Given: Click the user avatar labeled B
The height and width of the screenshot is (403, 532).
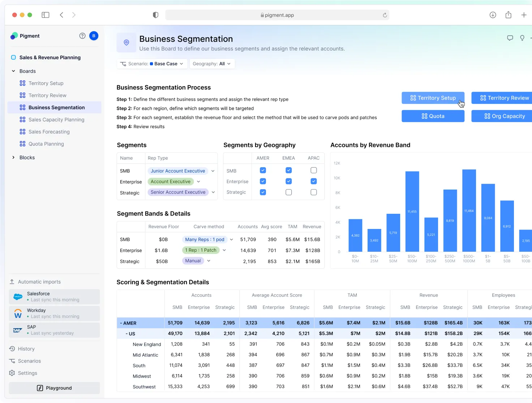Looking at the screenshot, I should click(x=94, y=36).
